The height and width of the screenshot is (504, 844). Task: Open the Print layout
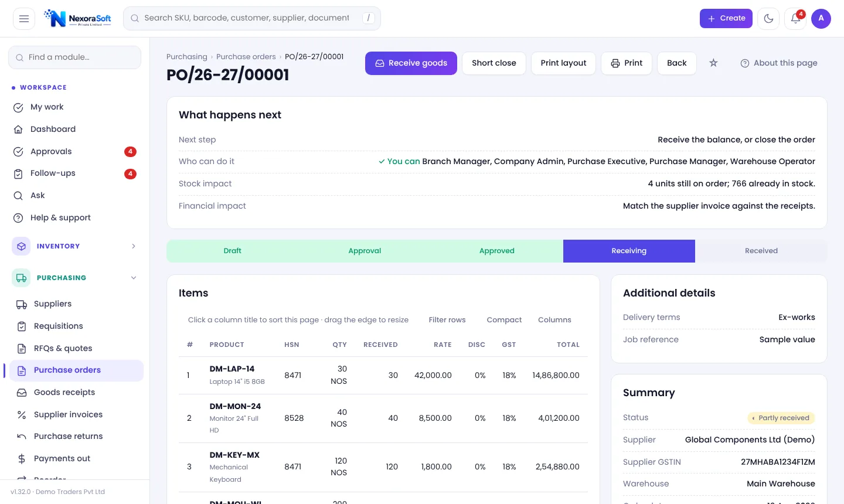point(563,63)
